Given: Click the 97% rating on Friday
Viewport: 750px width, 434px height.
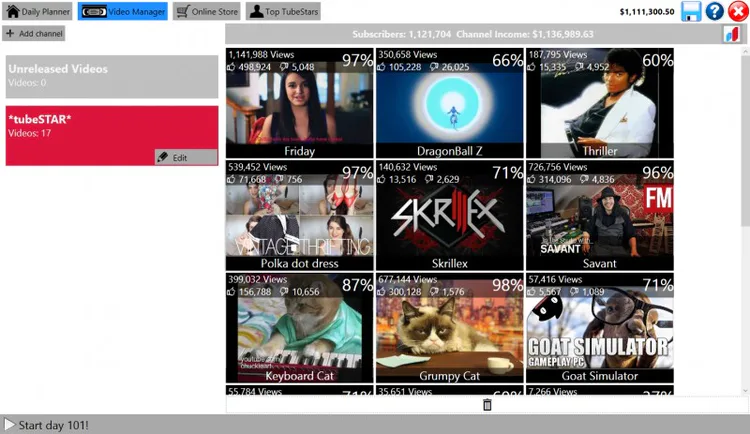Looking at the screenshot, I should point(357,60).
